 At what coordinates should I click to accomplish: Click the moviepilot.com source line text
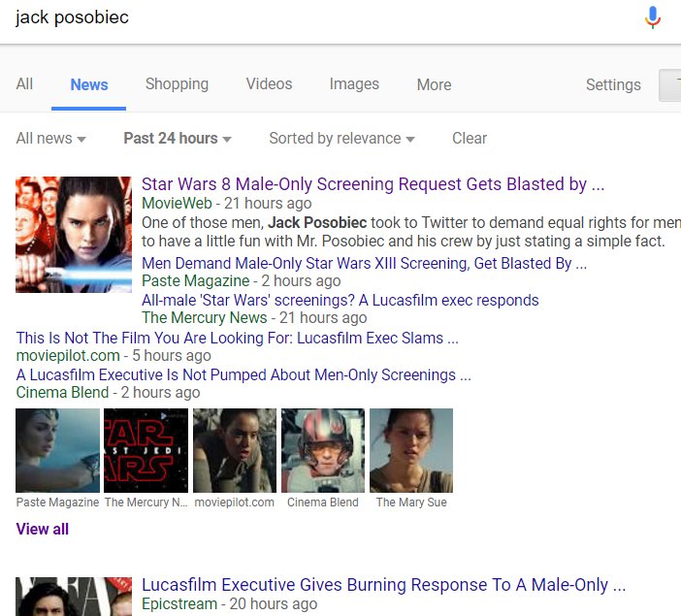point(68,356)
